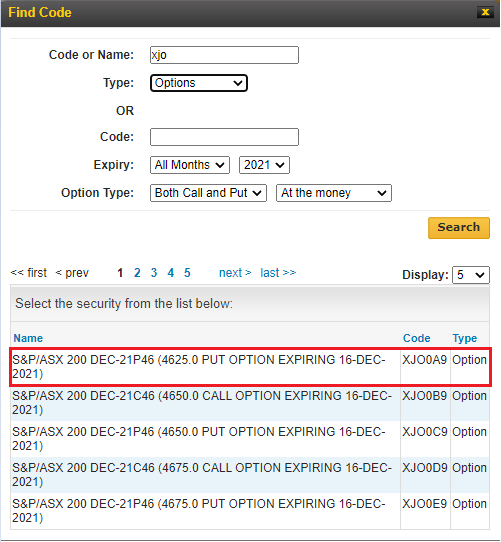501x542 pixels.
Task: Open results page 5
Action: (187, 273)
